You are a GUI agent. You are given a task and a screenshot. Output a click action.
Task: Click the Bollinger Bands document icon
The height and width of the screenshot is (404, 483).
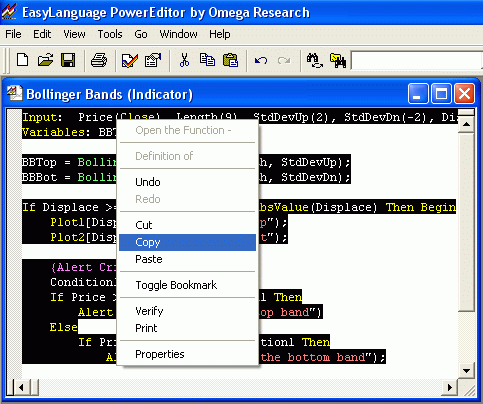15,93
